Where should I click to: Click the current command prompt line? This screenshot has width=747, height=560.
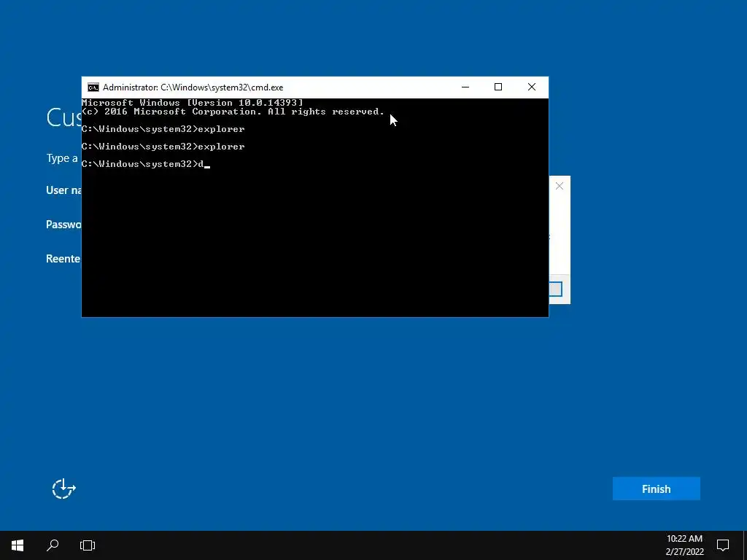click(x=146, y=164)
